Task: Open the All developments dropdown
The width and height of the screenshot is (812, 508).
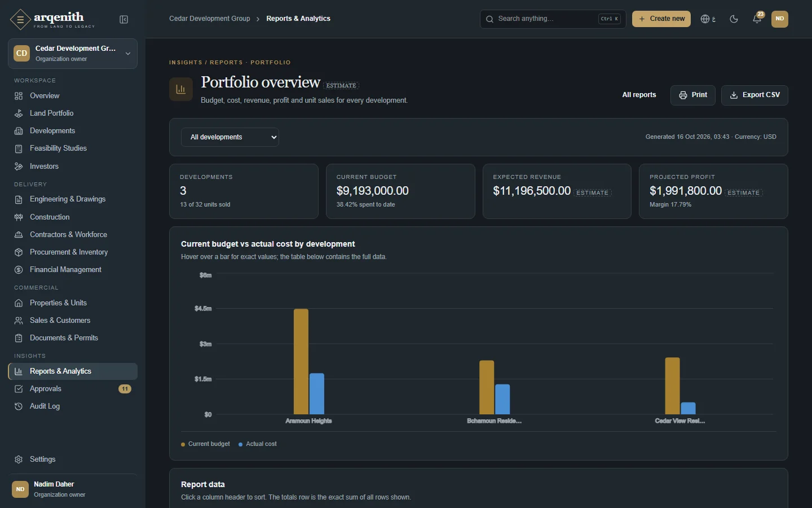Action: pos(230,137)
